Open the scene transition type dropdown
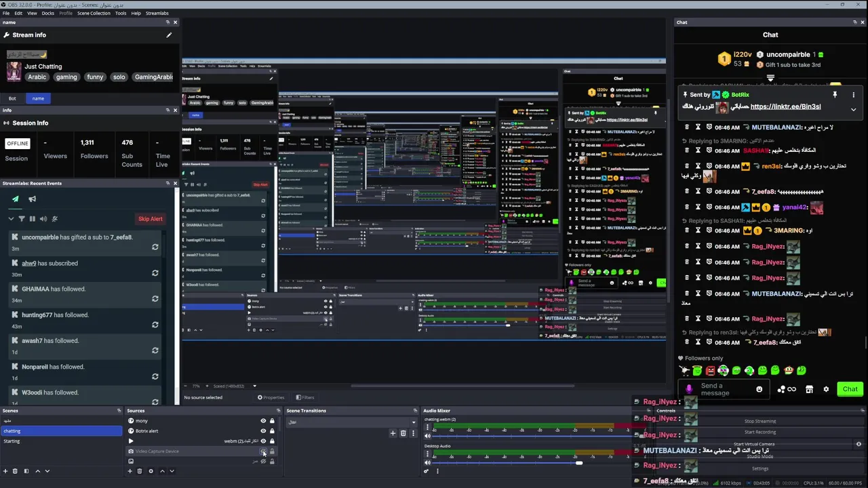Screen dimensions: 868x488 pyautogui.click(x=351, y=422)
